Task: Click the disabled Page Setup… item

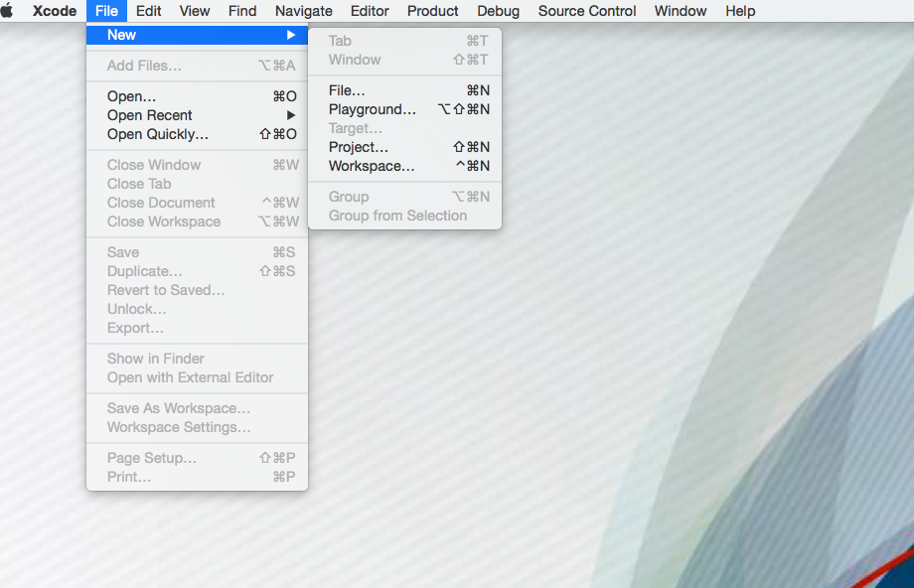Action: (x=197, y=458)
